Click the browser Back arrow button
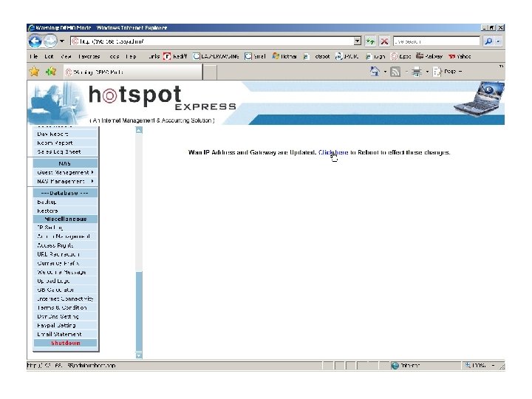The width and height of the screenshot is (532, 399). 35,41
